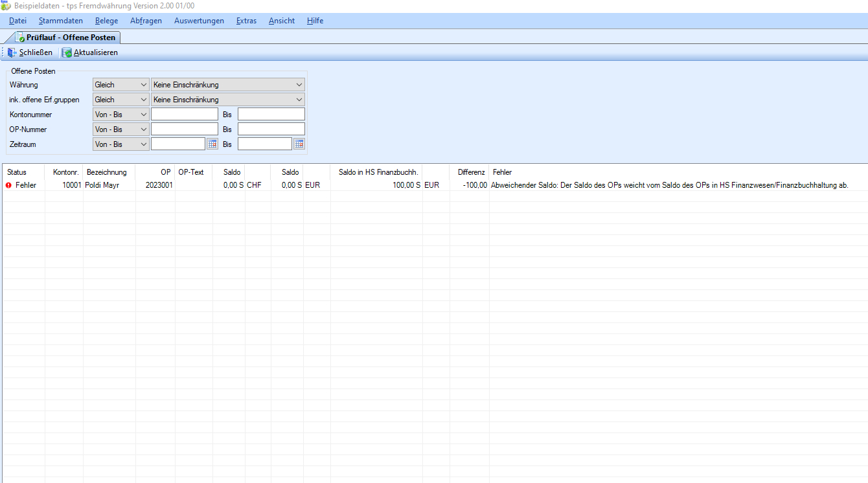Open the Zeitraum end date calendar icon

point(299,144)
